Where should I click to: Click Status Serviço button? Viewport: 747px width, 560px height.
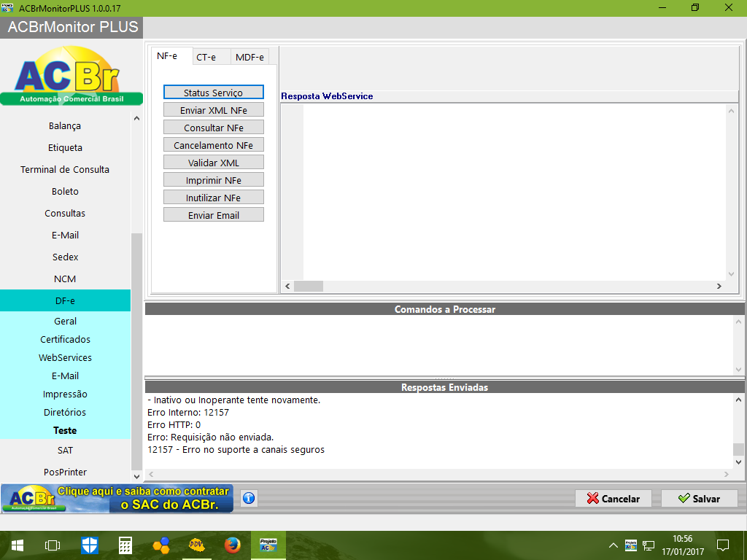point(214,93)
